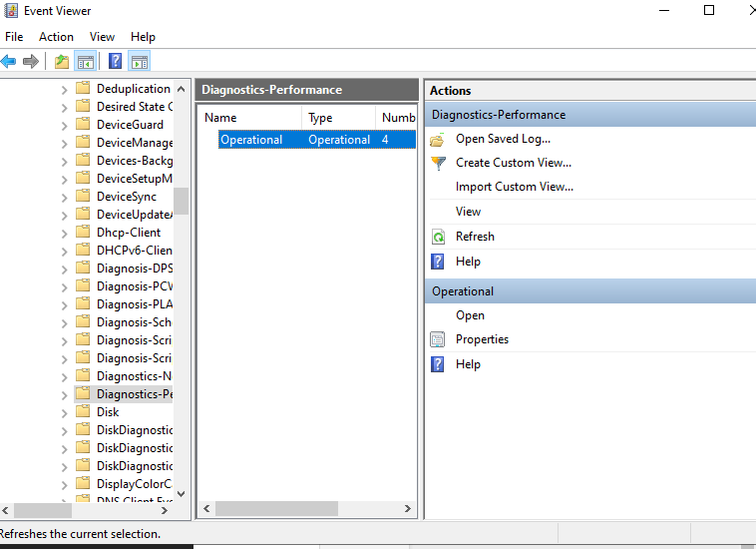Screen dimensions: 756x549
Task: Click the Properties icon in Operational actions
Action: click(x=437, y=339)
